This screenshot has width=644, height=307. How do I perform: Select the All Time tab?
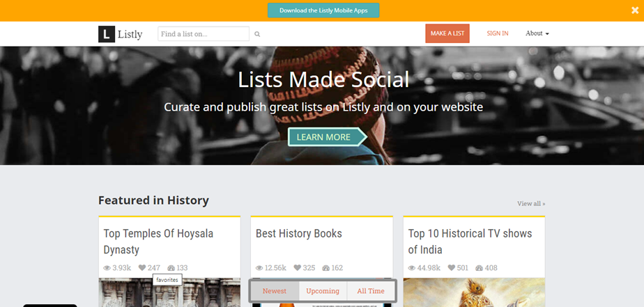click(370, 291)
